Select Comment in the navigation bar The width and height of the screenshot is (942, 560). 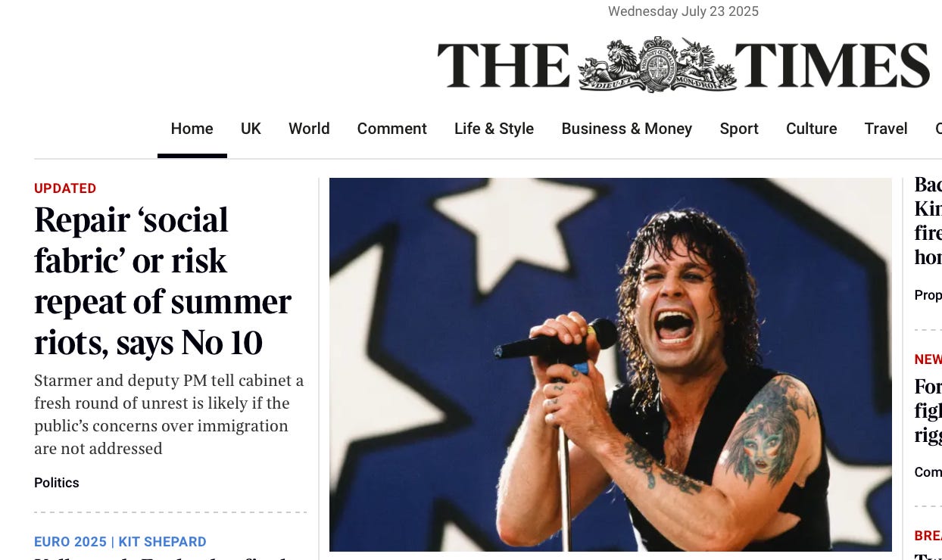coord(391,129)
